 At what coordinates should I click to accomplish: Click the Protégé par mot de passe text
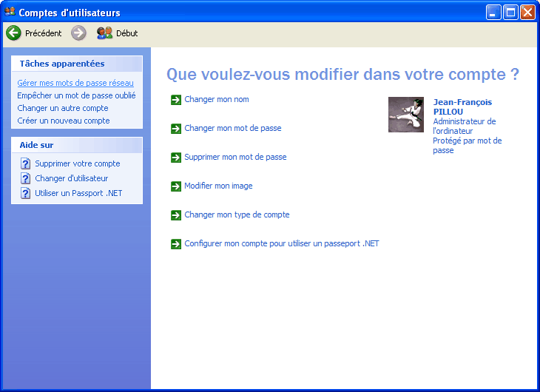point(468,146)
